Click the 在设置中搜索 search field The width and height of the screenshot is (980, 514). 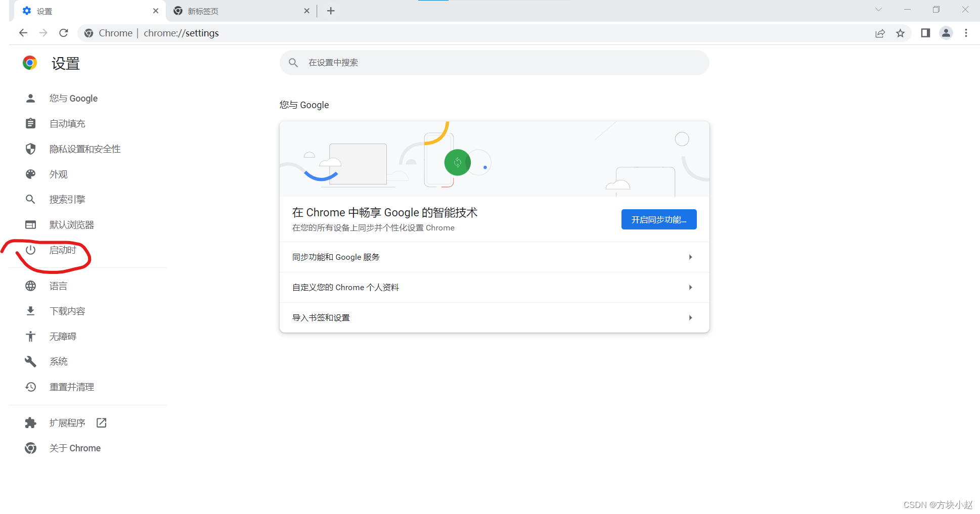495,63
